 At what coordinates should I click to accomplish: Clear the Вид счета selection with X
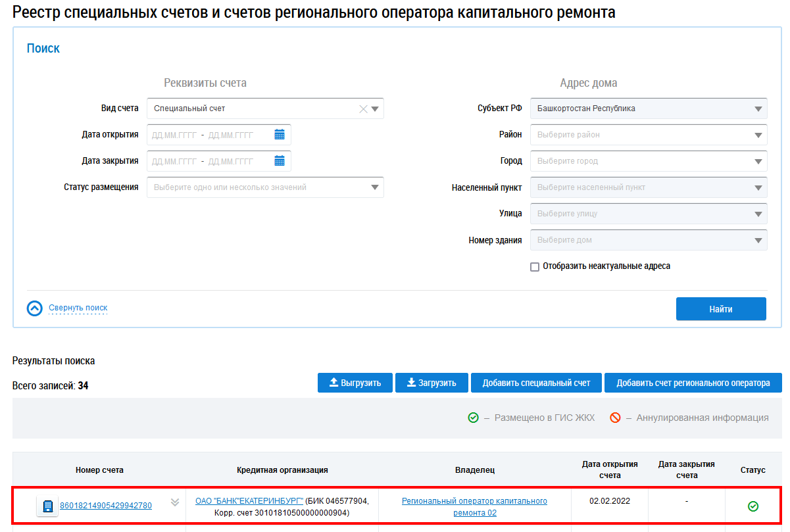(x=362, y=109)
